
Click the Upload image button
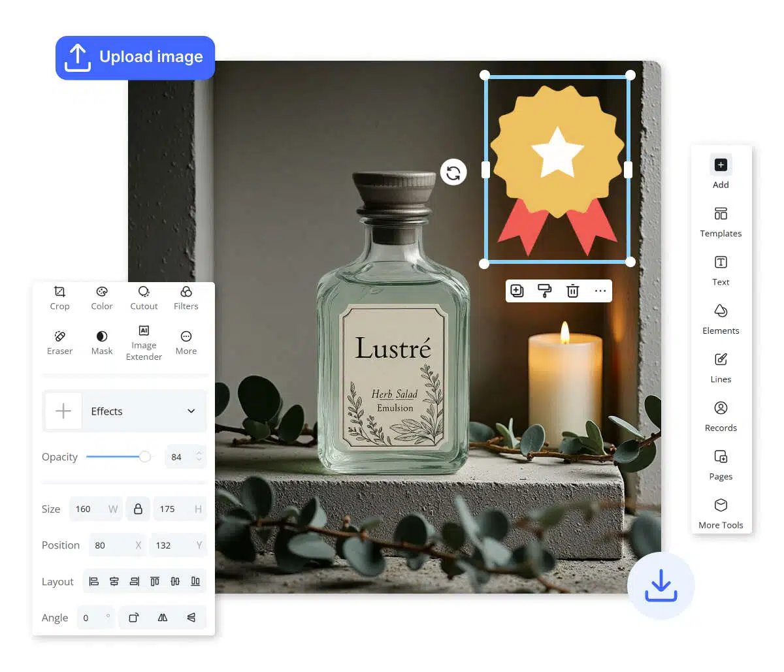click(x=135, y=57)
